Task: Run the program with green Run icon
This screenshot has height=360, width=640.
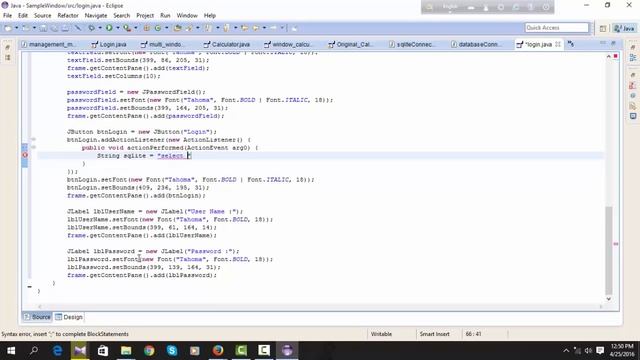Action: [x=109, y=28]
